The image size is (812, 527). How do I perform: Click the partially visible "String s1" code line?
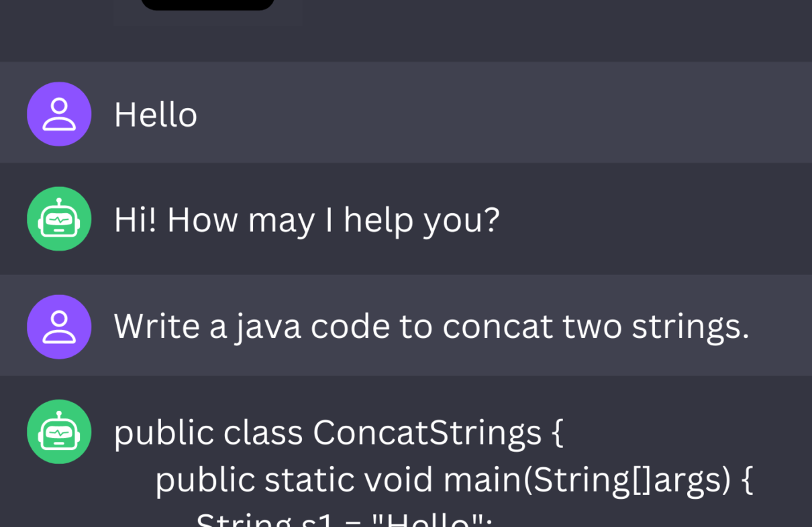pos(344,519)
